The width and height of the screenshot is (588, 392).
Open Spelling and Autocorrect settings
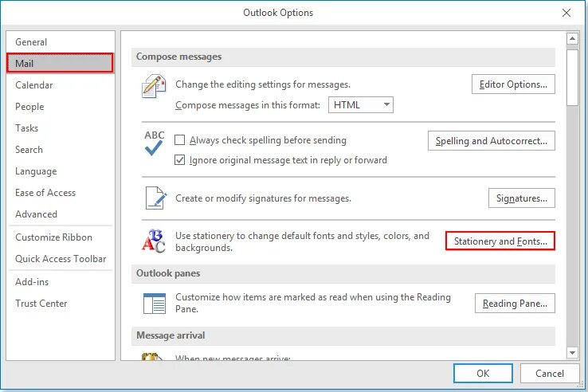coord(492,141)
